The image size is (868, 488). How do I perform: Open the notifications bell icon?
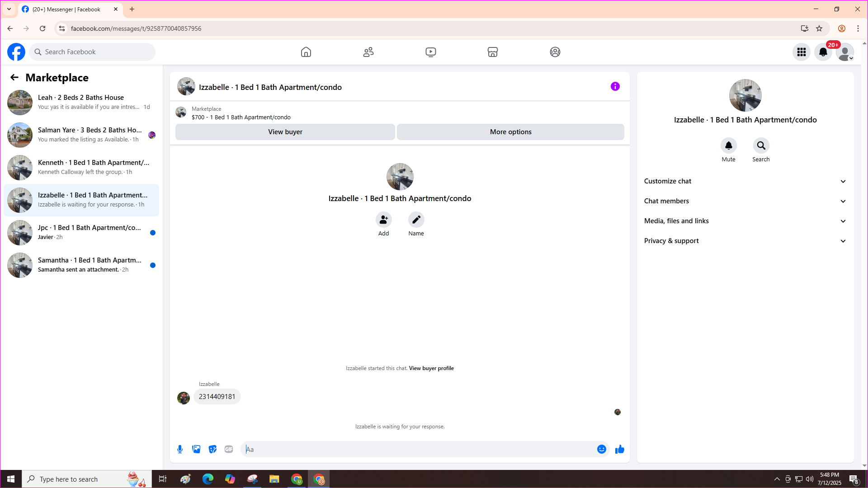pyautogui.click(x=823, y=52)
